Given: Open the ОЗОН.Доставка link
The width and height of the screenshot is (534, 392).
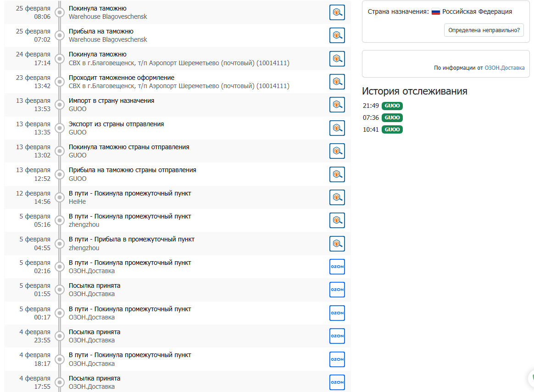Looking at the screenshot, I should (505, 68).
